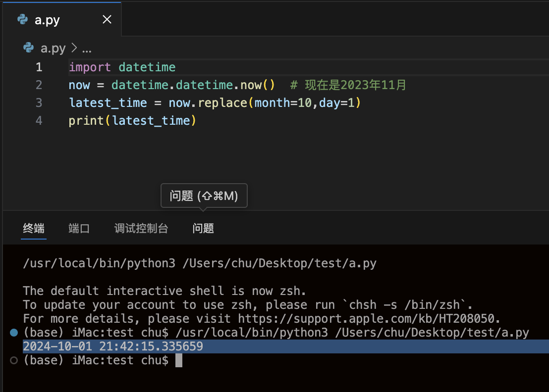This screenshot has width=549, height=392.
Task: Click line number 1 in the editor gutter
Action: [x=39, y=67]
